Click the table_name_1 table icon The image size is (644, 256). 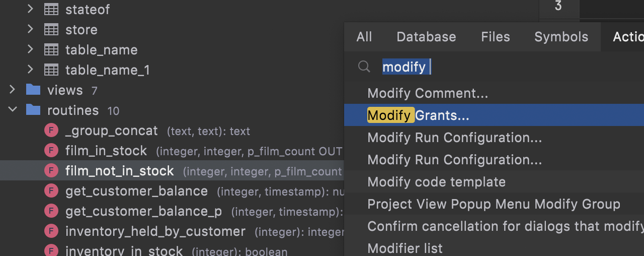coord(51,70)
